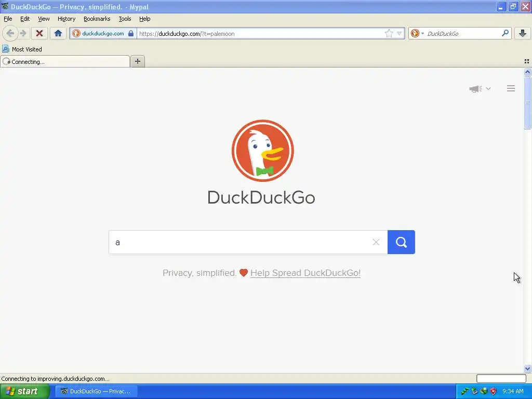Click the blue search magnifier button
Viewport: 532px width, 399px height.
click(401, 242)
